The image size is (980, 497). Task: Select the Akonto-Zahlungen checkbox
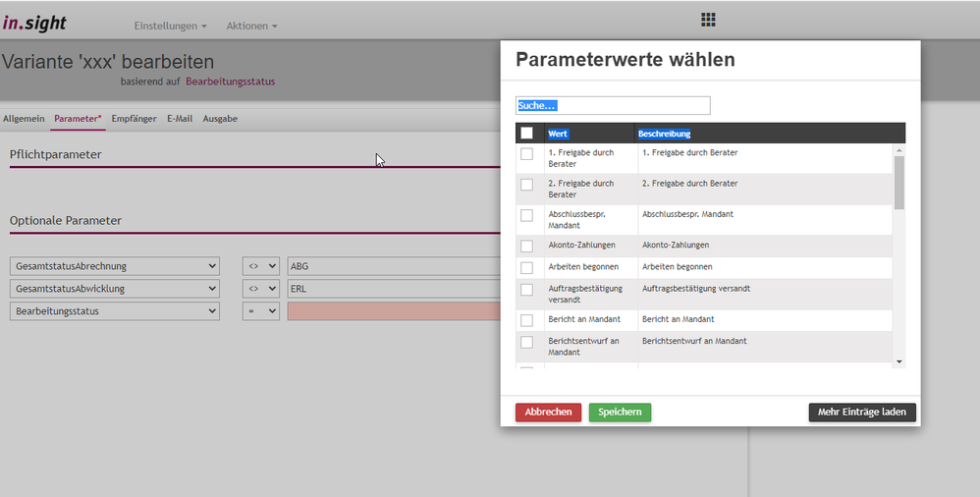coord(527,246)
